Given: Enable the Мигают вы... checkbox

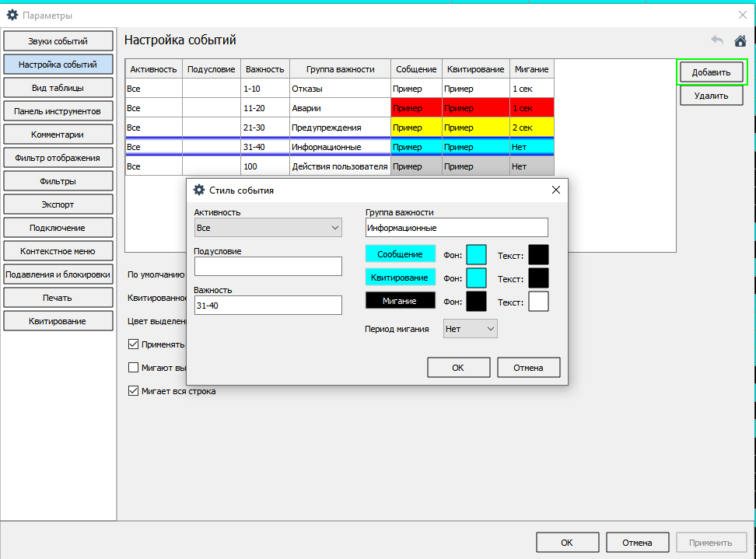Looking at the screenshot, I should pyautogui.click(x=134, y=368).
